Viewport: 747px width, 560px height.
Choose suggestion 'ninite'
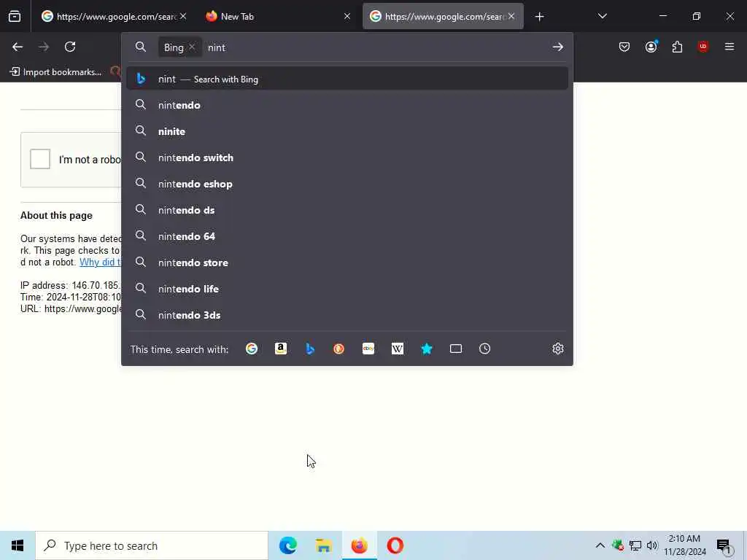[347, 131]
